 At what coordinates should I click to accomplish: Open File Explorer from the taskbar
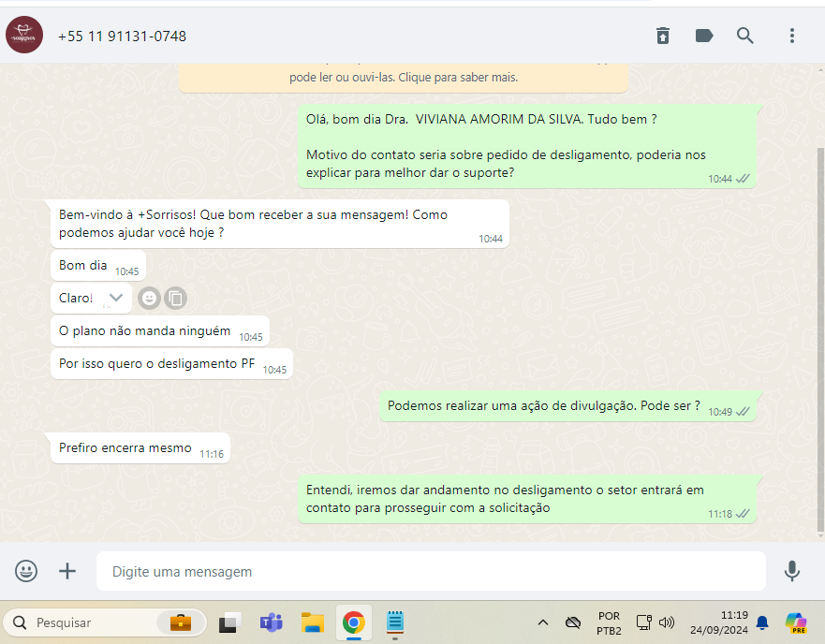pyautogui.click(x=313, y=622)
